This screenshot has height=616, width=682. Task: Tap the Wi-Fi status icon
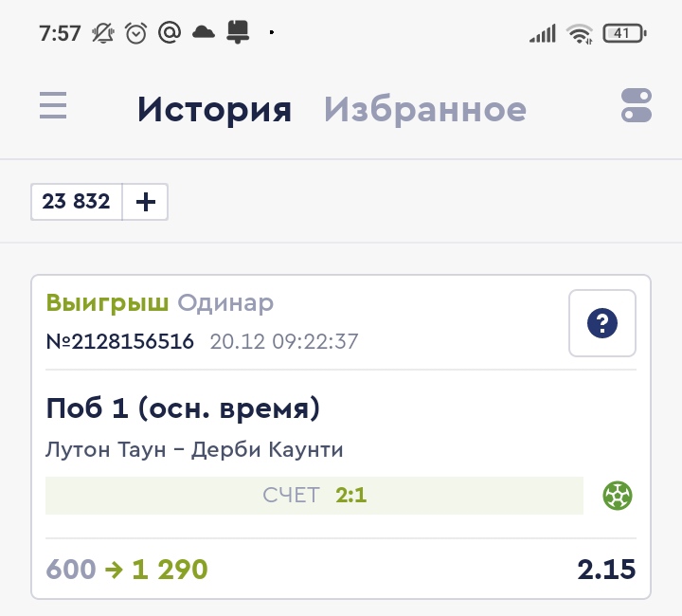580,34
